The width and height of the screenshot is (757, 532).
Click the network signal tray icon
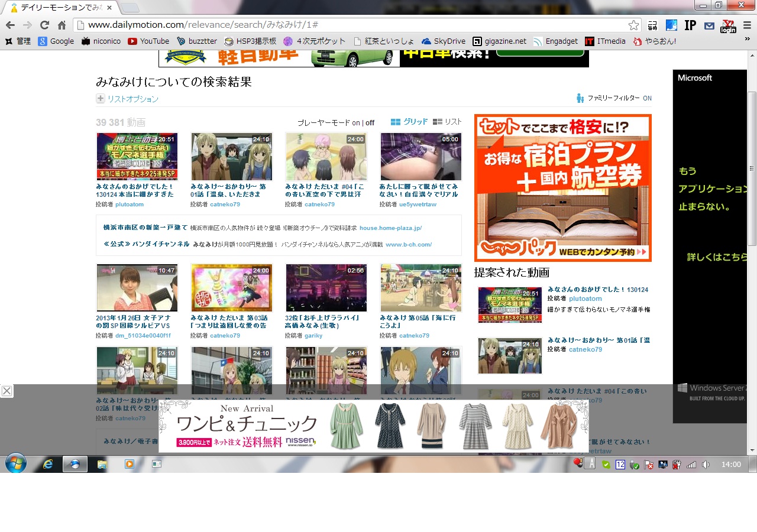pos(691,465)
